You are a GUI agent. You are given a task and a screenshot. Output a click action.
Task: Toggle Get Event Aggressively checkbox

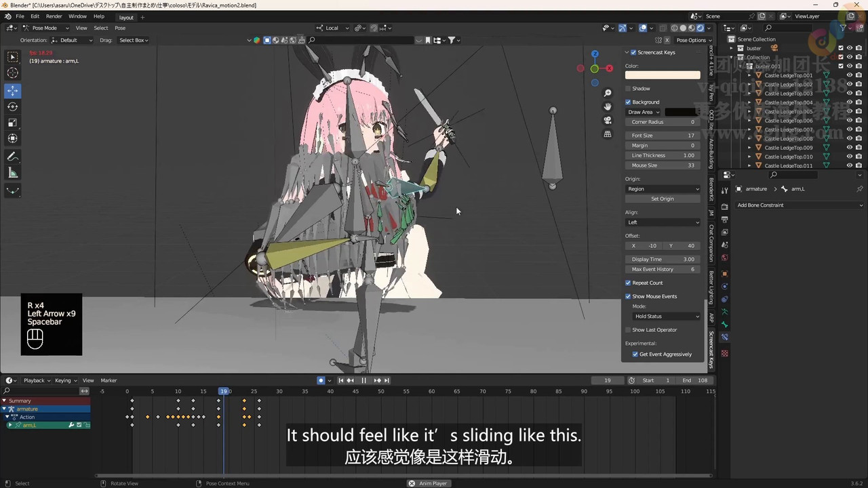pos(635,354)
